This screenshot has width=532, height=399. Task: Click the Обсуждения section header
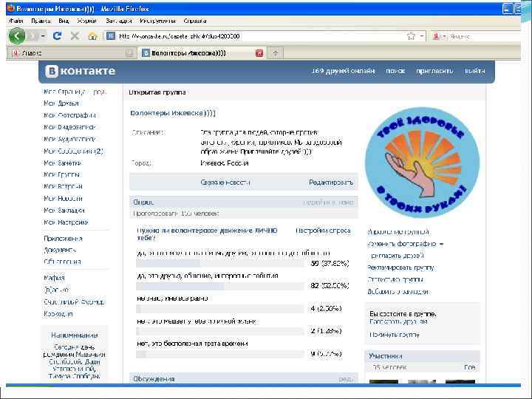(x=154, y=378)
